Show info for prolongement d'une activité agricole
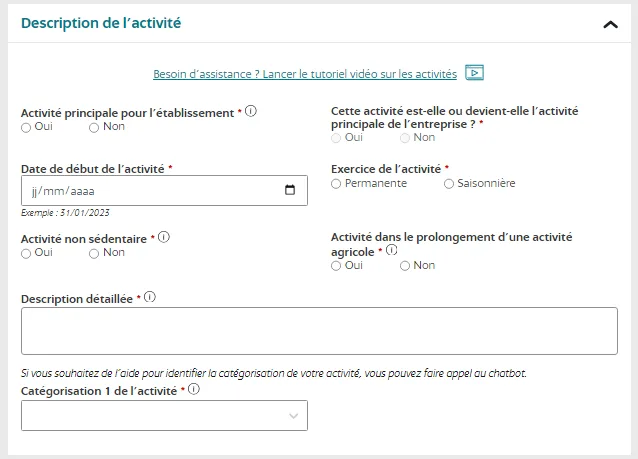This screenshot has height=459, width=638. pyautogui.click(x=391, y=250)
